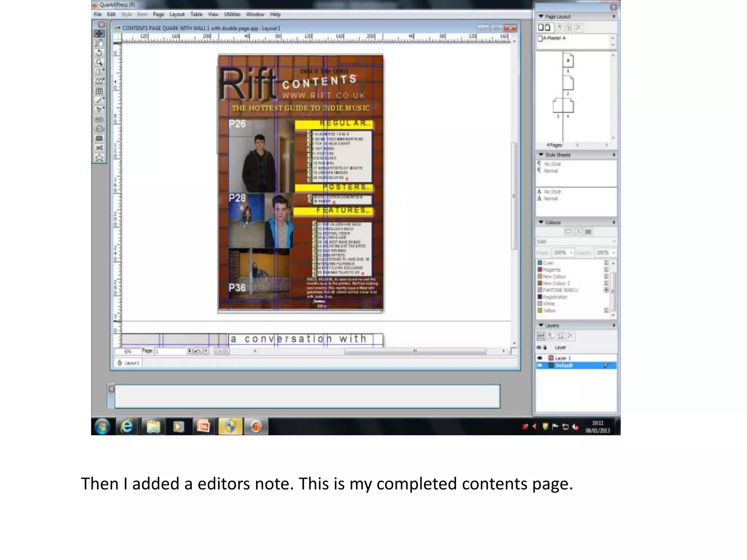Switch to Layout 1 tab
The height and width of the screenshot is (560, 747).
coord(128,363)
